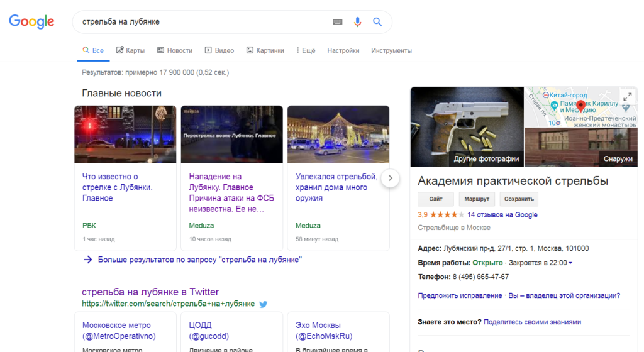
Task: Switch to the Новости tab
Action: click(175, 50)
